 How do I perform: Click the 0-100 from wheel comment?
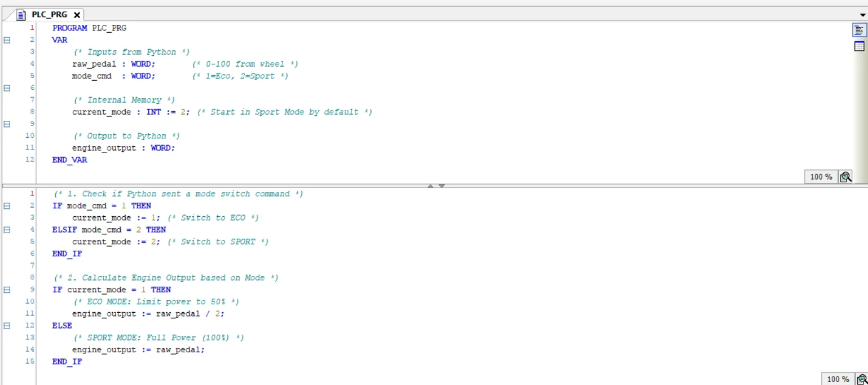[x=245, y=64]
